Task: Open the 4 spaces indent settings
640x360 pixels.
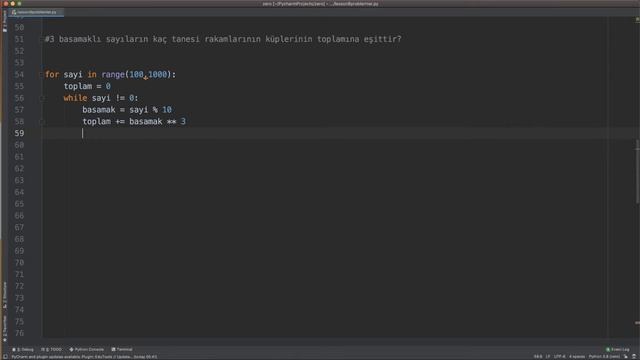Action: pos(577,357)
